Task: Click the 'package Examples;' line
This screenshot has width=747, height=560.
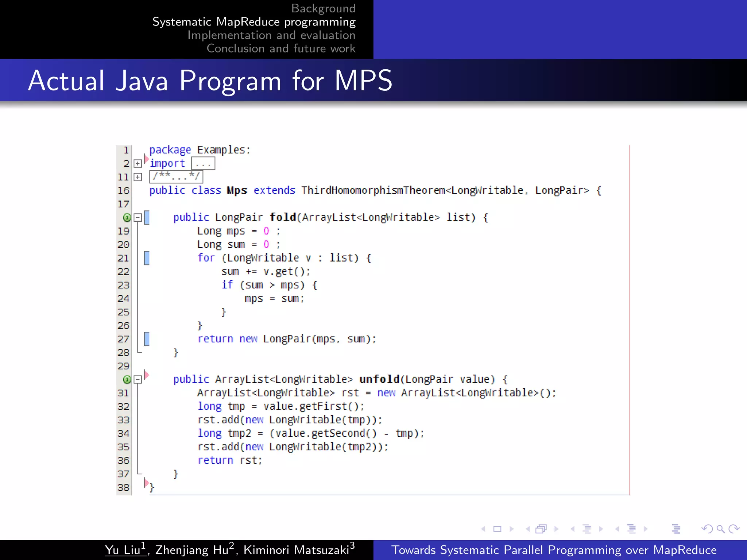Action: coord(200,150)
